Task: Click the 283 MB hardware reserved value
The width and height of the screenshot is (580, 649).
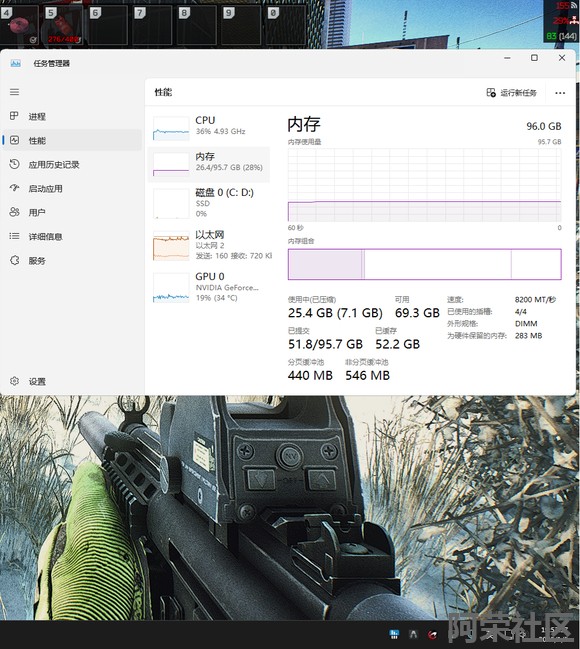Action: 529,336
